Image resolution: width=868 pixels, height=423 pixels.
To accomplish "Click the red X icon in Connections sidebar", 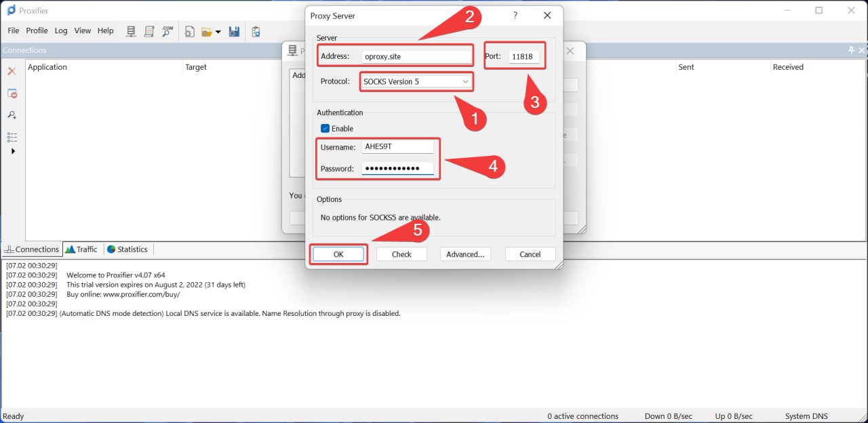I will (x=12, y=71).
